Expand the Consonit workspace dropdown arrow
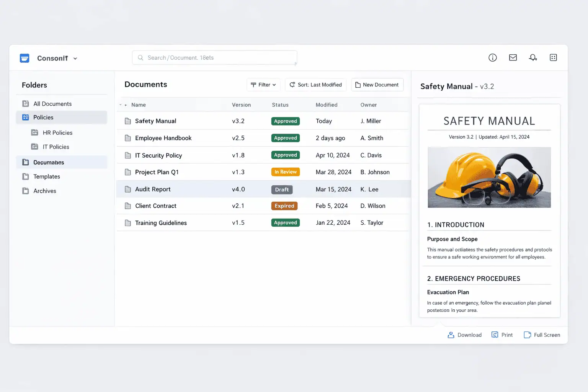The height and width of the screenshot is (392, 588). [75, 59]
